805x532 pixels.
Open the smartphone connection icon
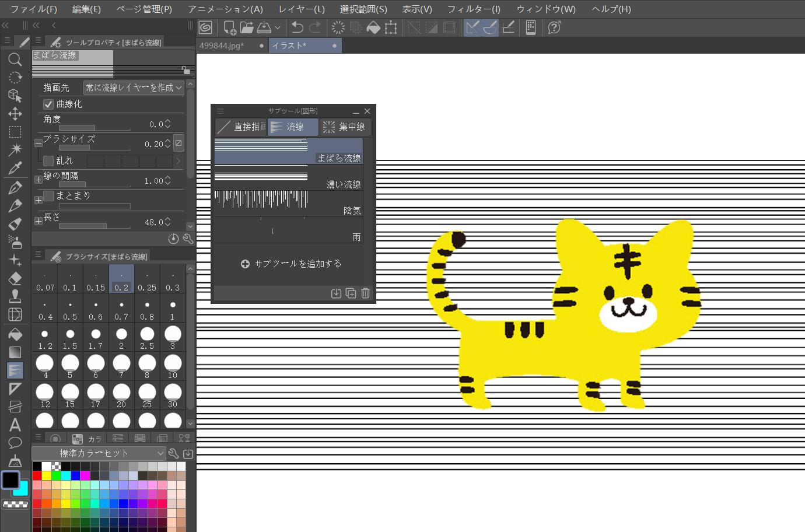(531, 27)
